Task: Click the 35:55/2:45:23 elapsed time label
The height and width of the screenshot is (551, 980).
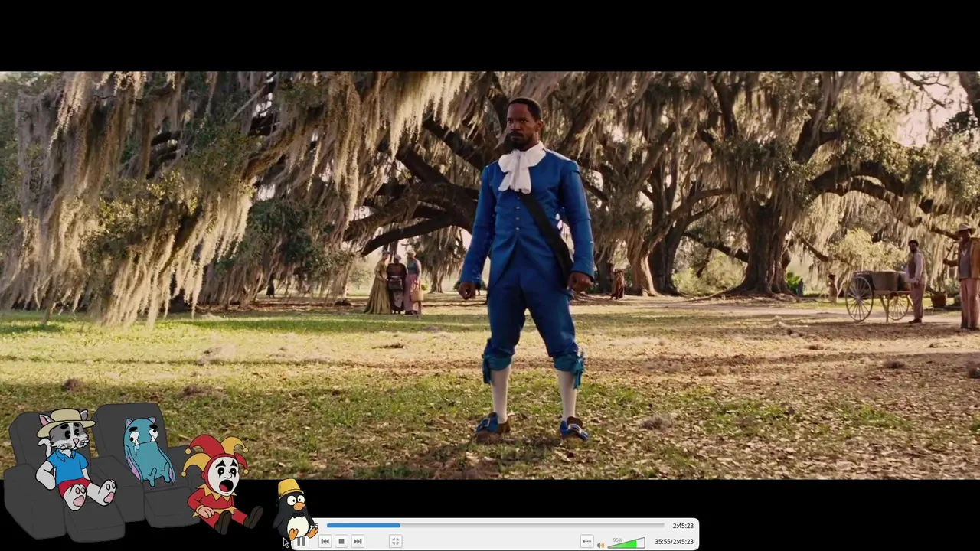Action: (674, 542)
